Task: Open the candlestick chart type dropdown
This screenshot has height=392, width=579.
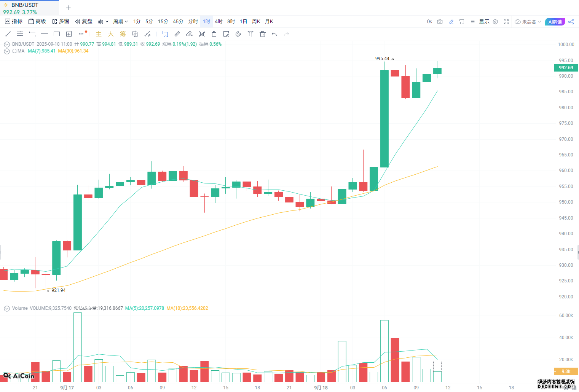Action: point(103,22)
